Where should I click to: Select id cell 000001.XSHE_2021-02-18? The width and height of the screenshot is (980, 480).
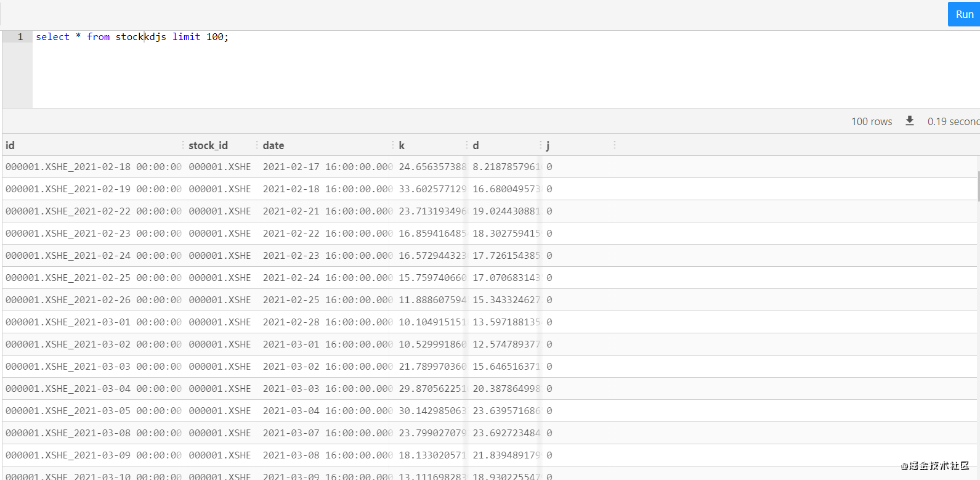click(x=94, y=167)
